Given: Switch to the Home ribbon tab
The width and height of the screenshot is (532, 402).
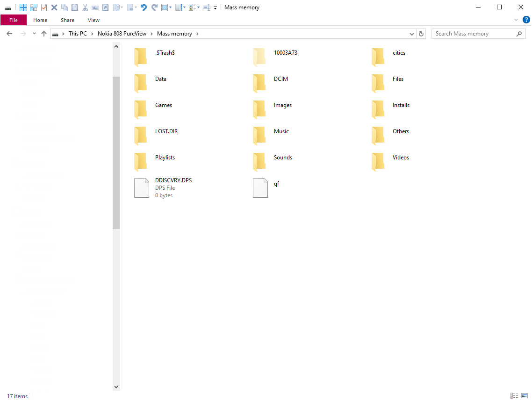Looking at the screenshot, I should point(40,20).
